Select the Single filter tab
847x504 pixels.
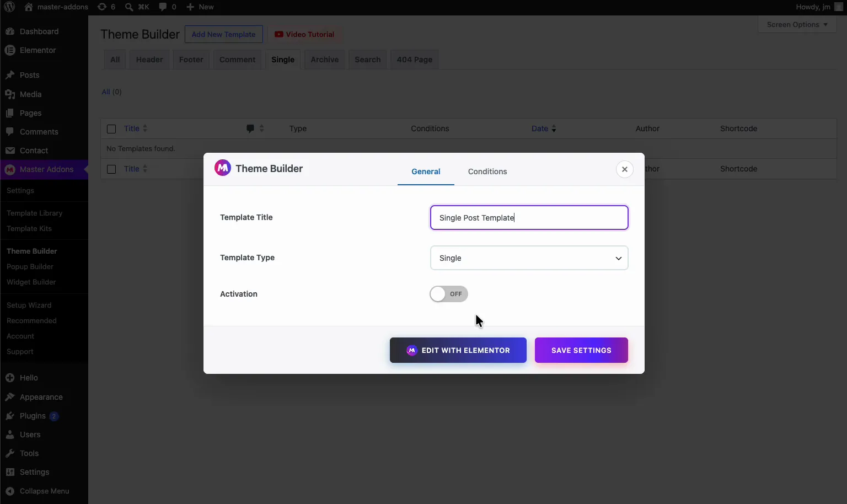[x=283, y=60]
